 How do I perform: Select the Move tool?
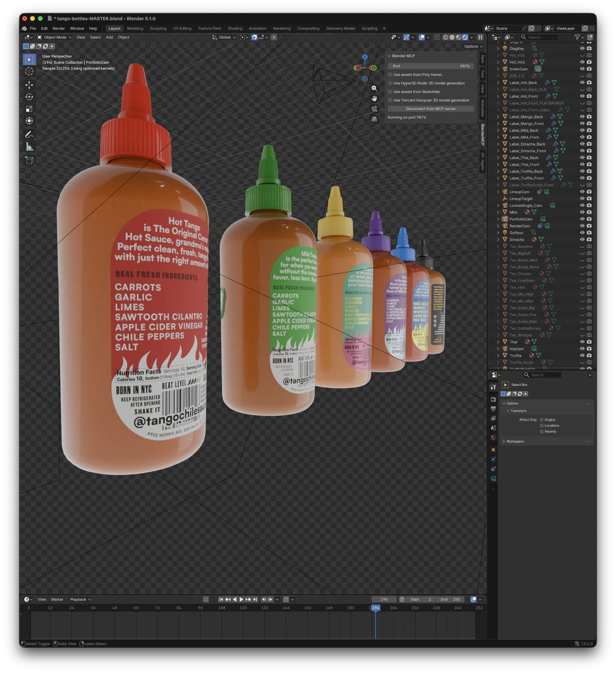point(29,85)
